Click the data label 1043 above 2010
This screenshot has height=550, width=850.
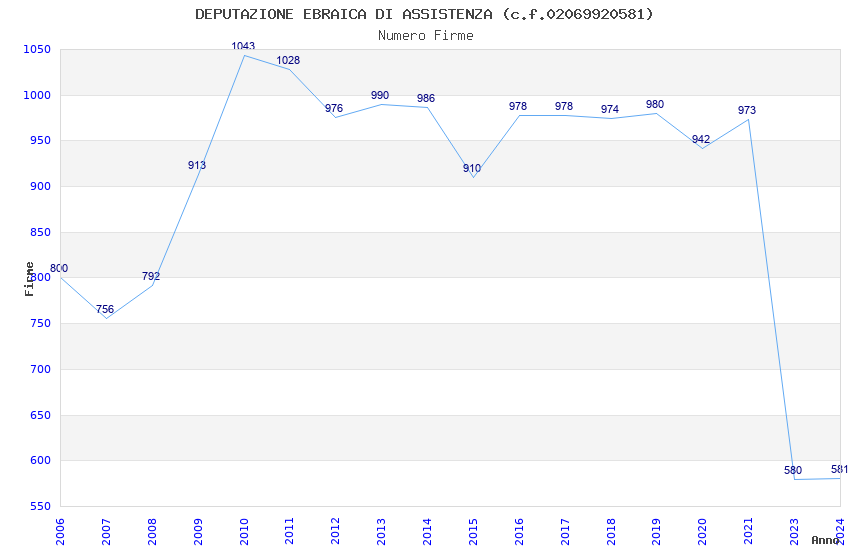coord(243,46)
